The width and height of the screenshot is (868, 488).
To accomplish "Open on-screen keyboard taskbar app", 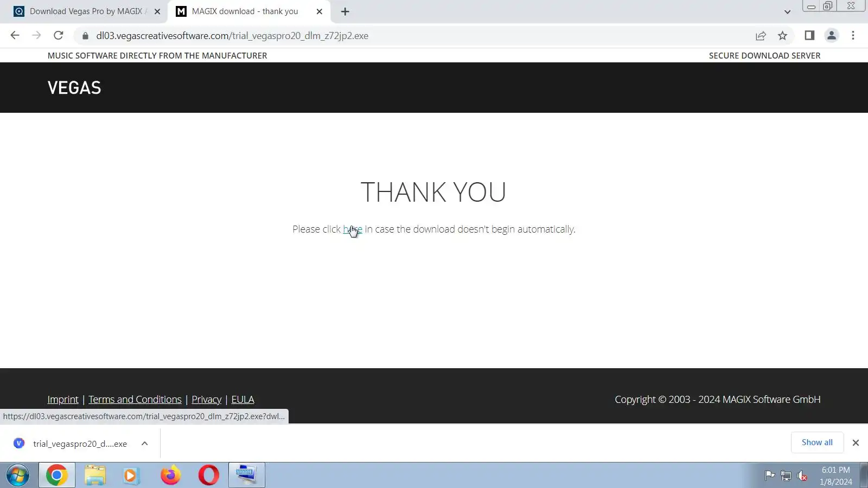I will [247, 476].
